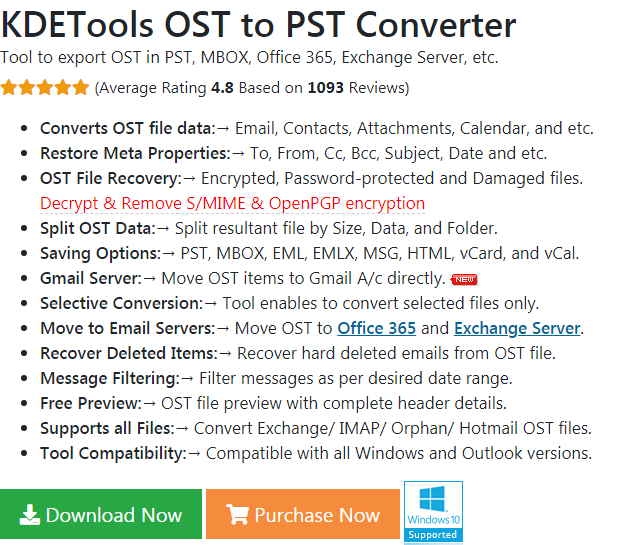Click the KDETools OST to PST Converter heading
The image size is (627, 545).
click(258, 24)
